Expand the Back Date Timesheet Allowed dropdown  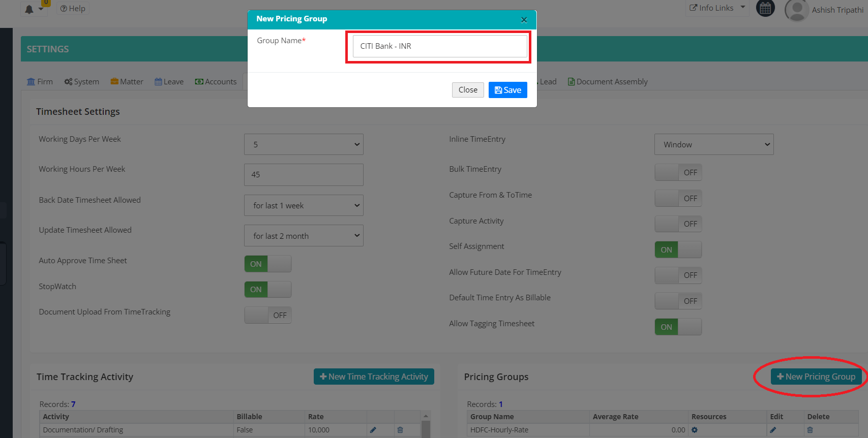coord(304,206)
